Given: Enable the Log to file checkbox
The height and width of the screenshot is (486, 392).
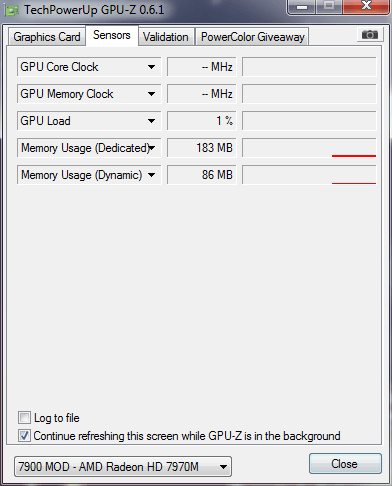Looking at the screenshot, I should click(x=24, y=417).
